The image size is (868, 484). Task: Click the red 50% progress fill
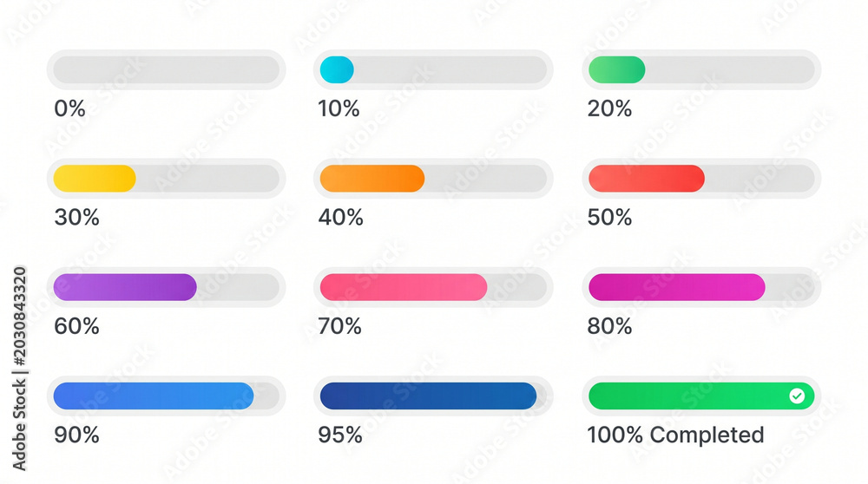[647, 179]
